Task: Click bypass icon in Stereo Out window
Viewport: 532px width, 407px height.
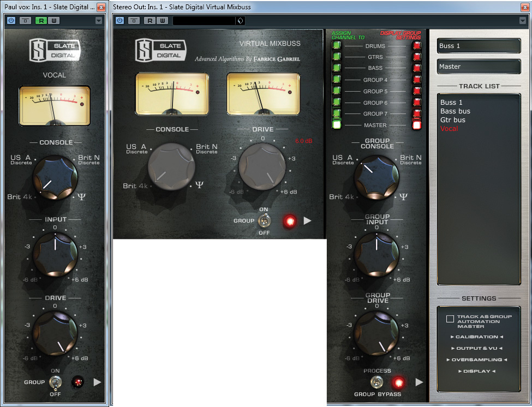Action: pyautogui.click(x=134, y=21)
